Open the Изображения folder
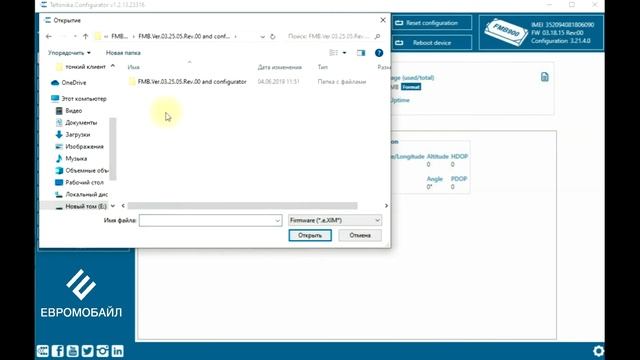640x360 pixels. pos(80,147)
